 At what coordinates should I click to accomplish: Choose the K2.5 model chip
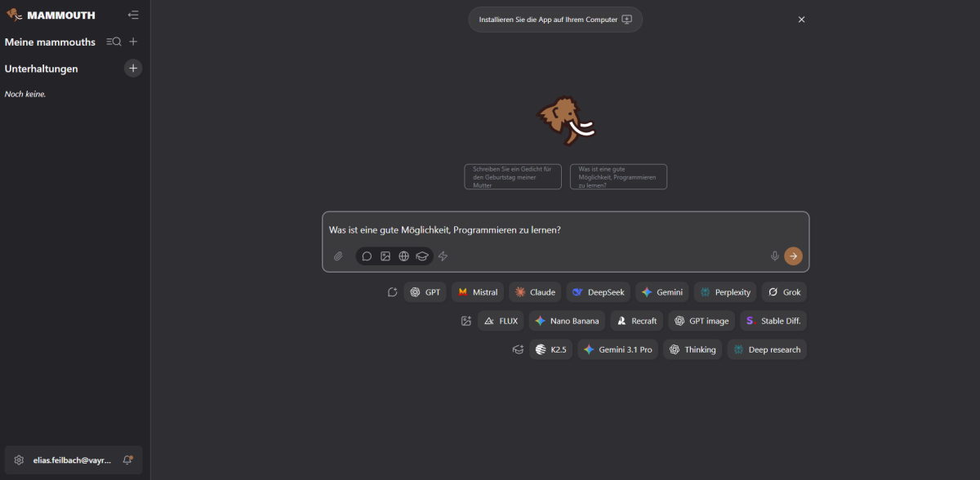point(551,349)
